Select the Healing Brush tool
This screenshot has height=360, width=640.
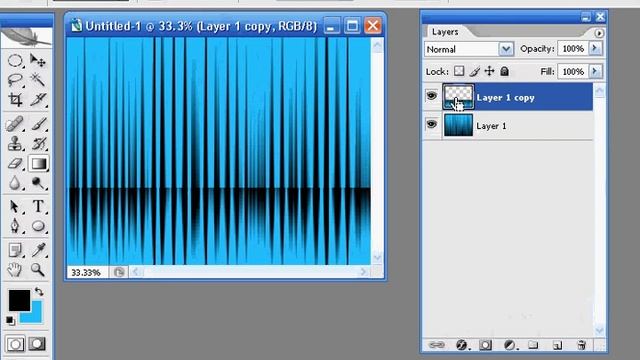tap(15, 124)
